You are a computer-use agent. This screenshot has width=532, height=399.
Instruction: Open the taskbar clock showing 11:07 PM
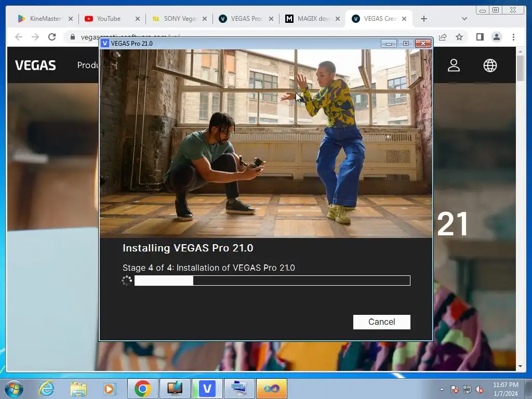[506, 389]
